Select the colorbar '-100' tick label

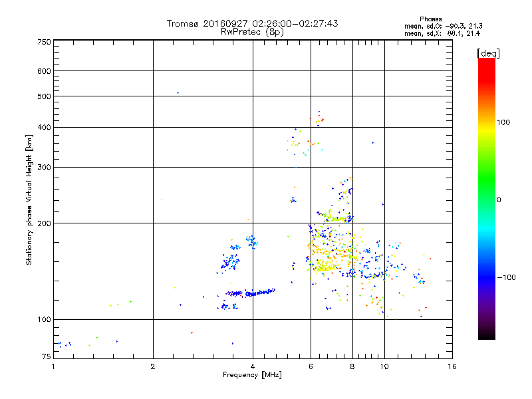(x=507, y=277)
